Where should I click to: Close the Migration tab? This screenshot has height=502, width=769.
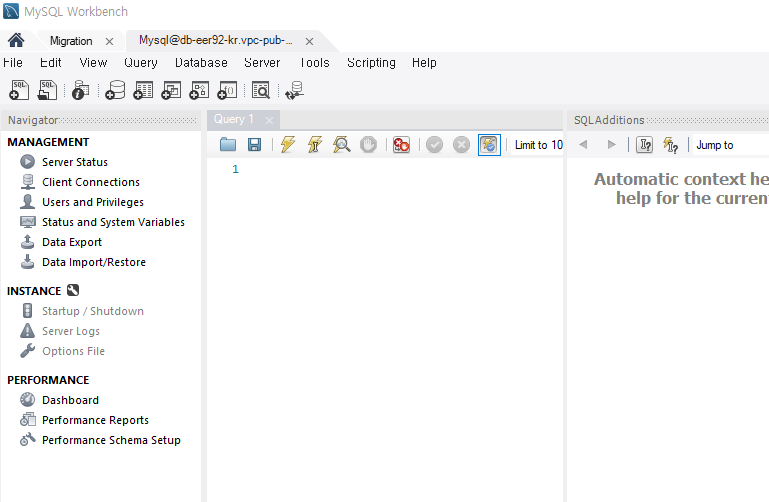109,42
